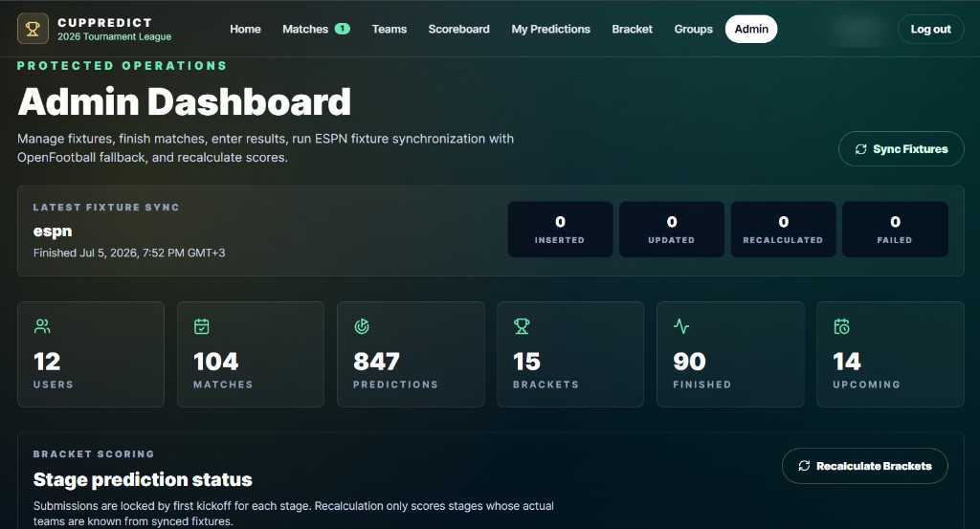Click the Recalculated count tile
Screen dimensions: 980x529
(x=783, y=230)
